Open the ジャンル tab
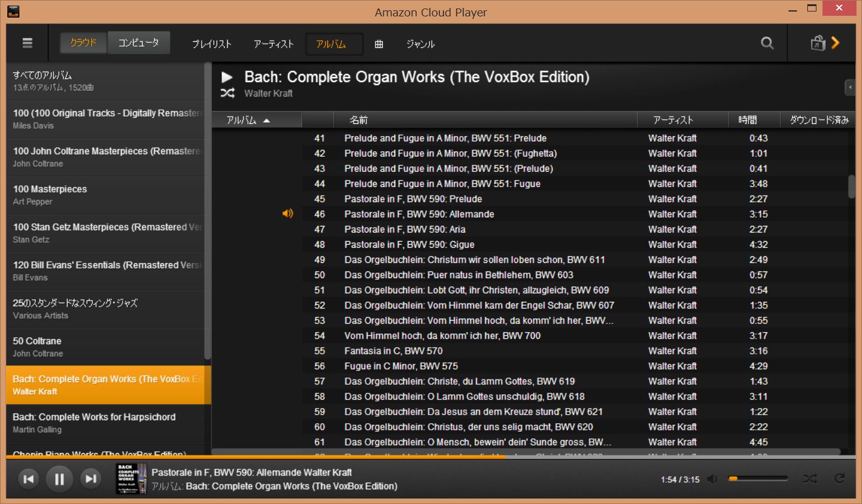The image size is (862, 504). 420,44
